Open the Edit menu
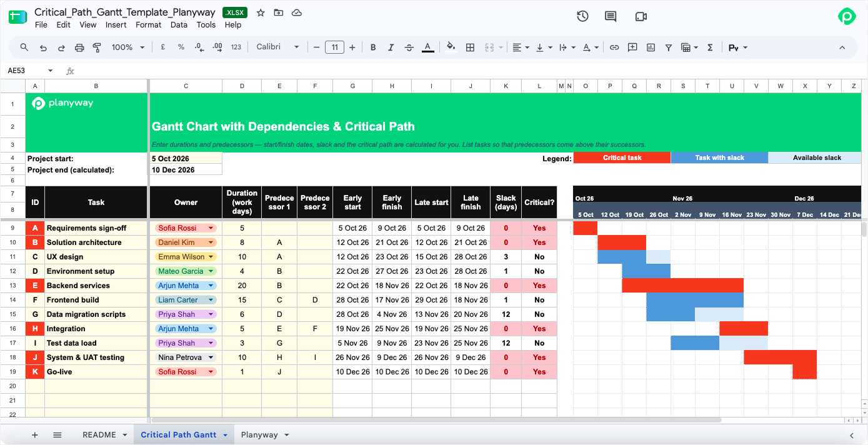 coord(63,25)
